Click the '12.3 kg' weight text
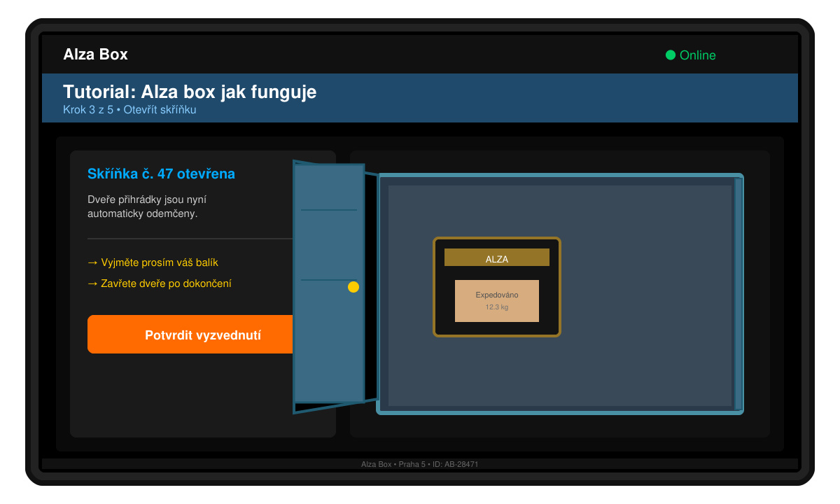The height and width of the screenshot is (504, 840). pos(497,307)
